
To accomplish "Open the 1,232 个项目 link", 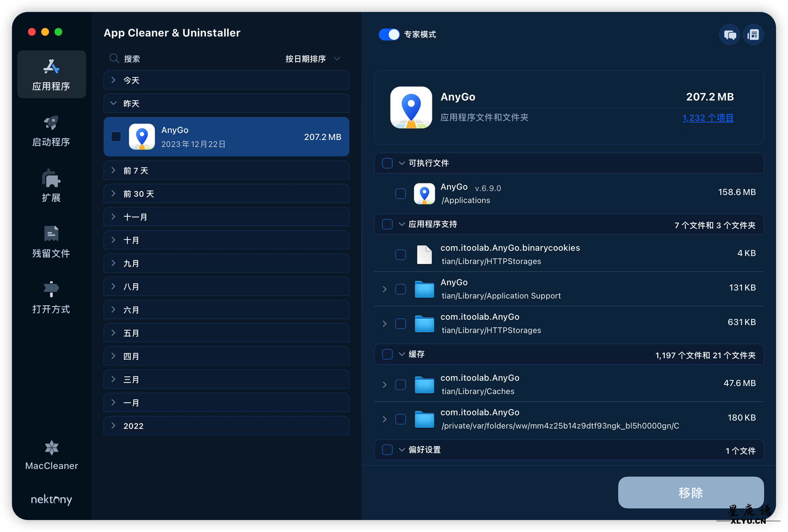I will point(708,118).
